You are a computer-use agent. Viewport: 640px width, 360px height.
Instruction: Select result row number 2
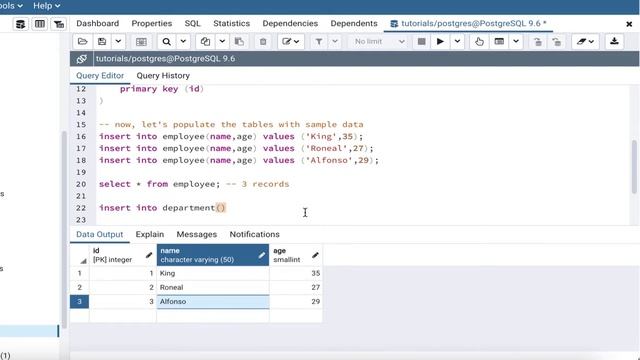click(80, 287)
